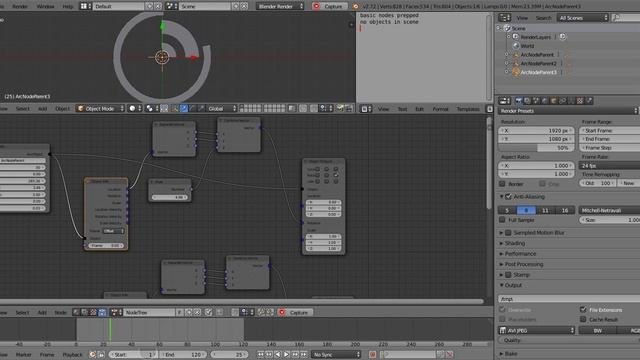The height and width of the screenshot is (360, 640).
Task: Open the Scene tab icon in Properties editor
Action: 536,100
